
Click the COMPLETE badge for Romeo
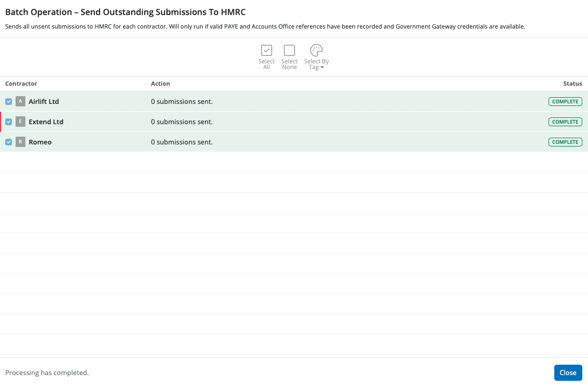[565, 142]
